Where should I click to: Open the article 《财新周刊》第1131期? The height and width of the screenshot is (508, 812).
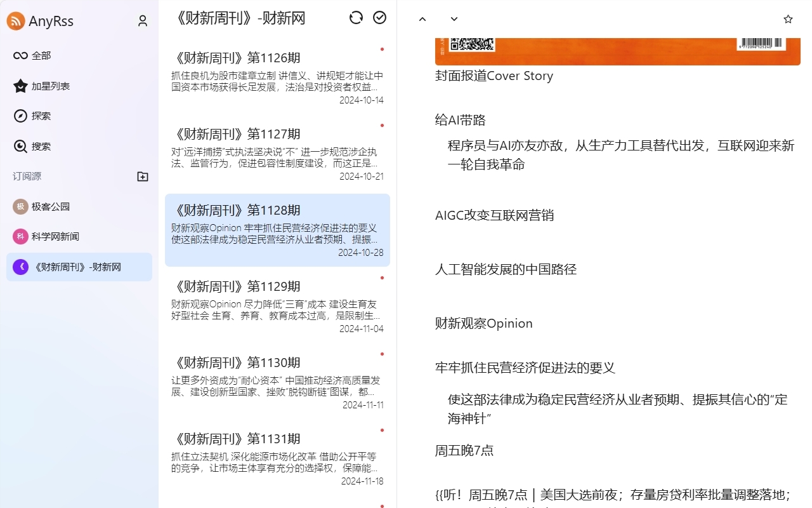coord(277,458)
